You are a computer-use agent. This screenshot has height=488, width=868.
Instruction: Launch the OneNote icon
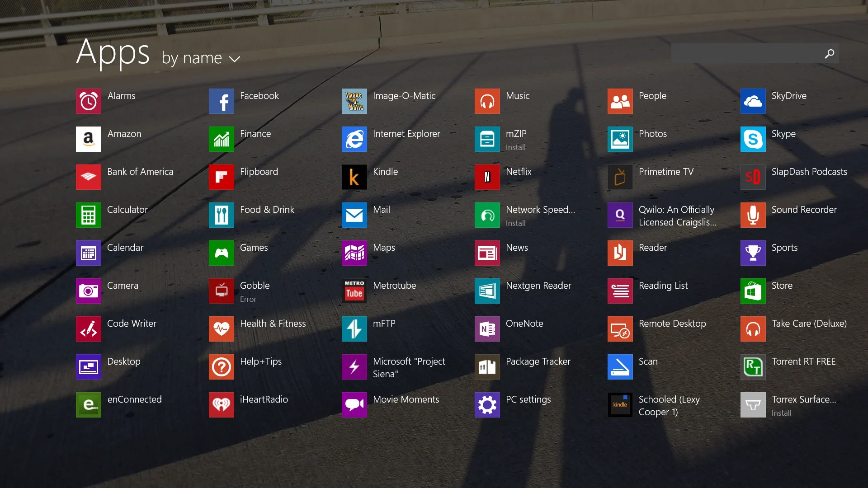tap(487, 329)
